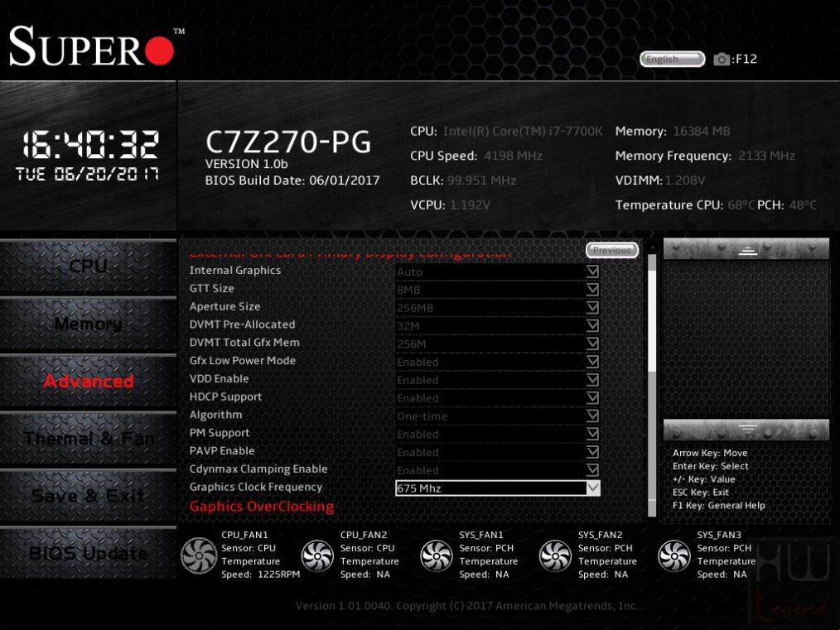Open the PAVP Enable dropdown
The width and height of the screenshot is (840, 630).
497,452
